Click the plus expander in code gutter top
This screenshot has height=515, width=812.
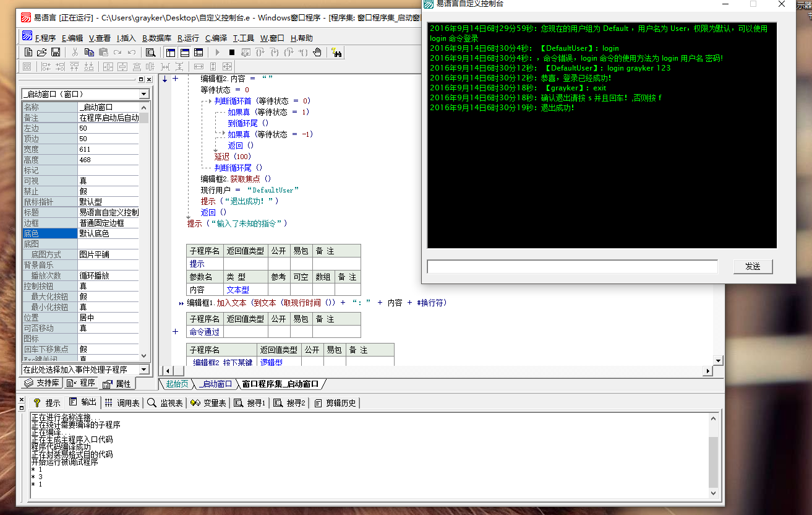pyautogui.click(x=175, y=79)
